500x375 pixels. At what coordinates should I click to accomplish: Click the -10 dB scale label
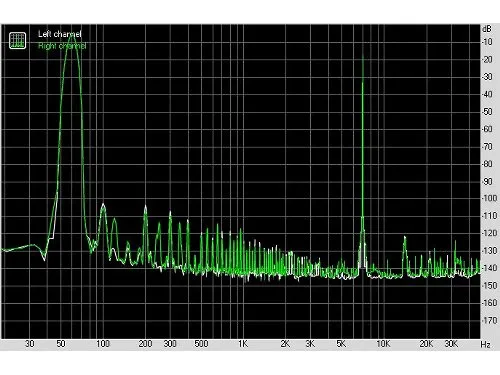(487, 42)
